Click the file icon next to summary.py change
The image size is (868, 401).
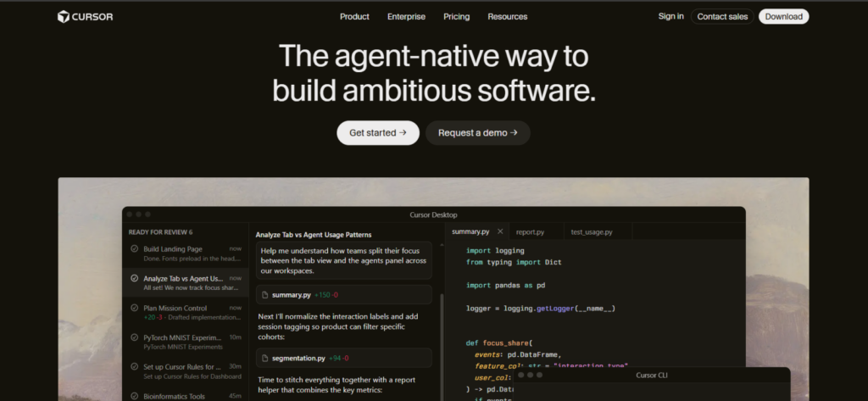[264, 295]
